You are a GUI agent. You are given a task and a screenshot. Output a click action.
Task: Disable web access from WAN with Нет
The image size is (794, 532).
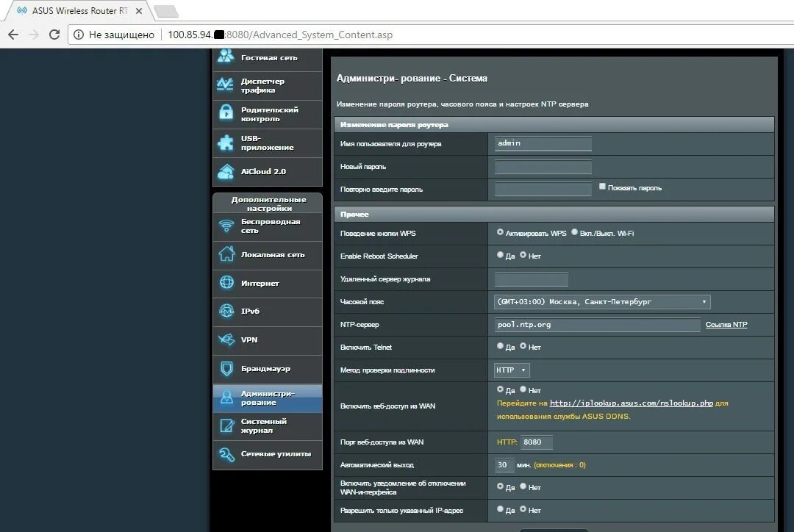523,389
